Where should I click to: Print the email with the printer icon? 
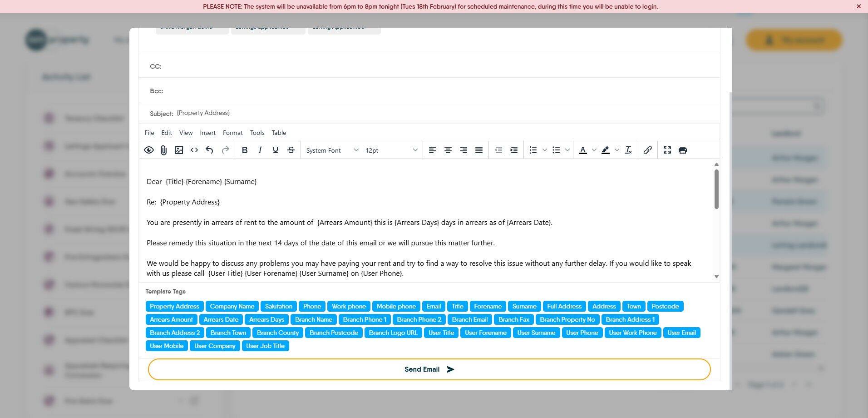tap(683, 150)
